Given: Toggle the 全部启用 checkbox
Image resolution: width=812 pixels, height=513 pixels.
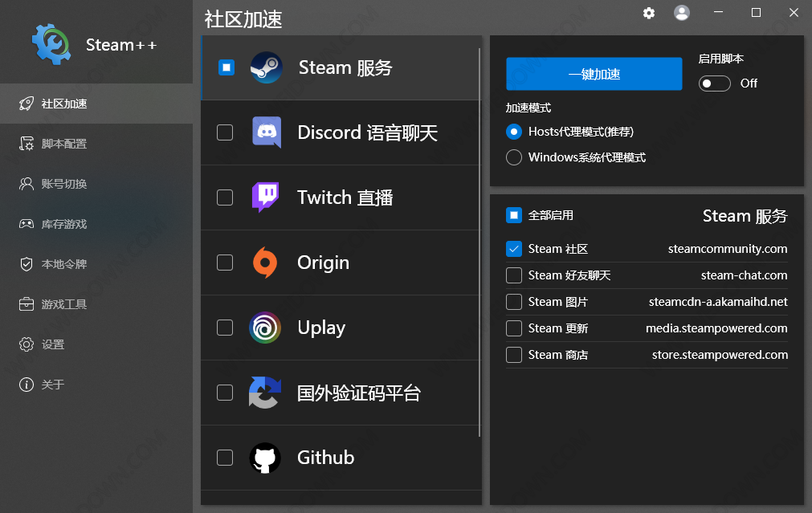Looking at the screenshot, I should pos(514,215).
